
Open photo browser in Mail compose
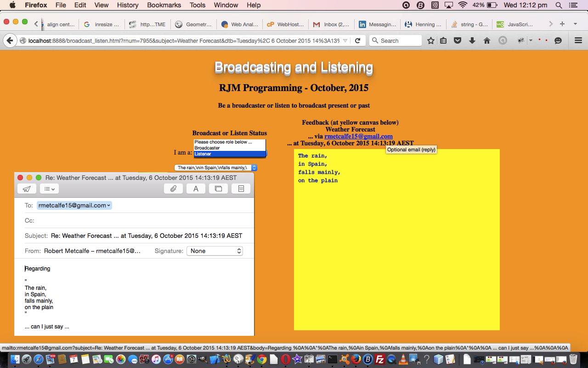[x=218, y=189]
